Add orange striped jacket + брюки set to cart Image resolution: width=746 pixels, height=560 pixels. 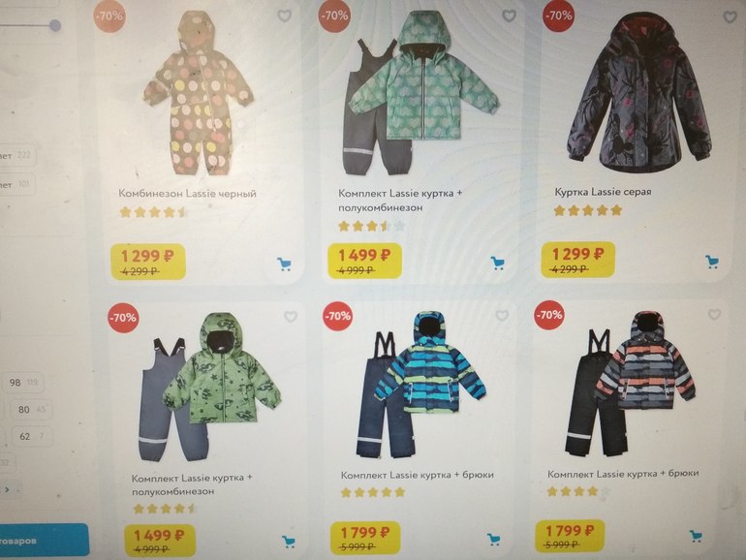[x=696, y=536]
